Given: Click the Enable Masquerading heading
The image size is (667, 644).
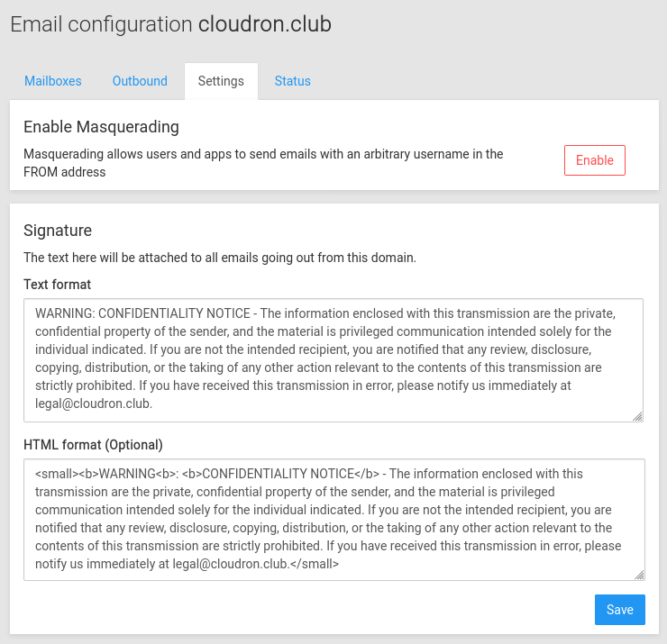Looking at the screenshot, I should [x=101, y=127].
